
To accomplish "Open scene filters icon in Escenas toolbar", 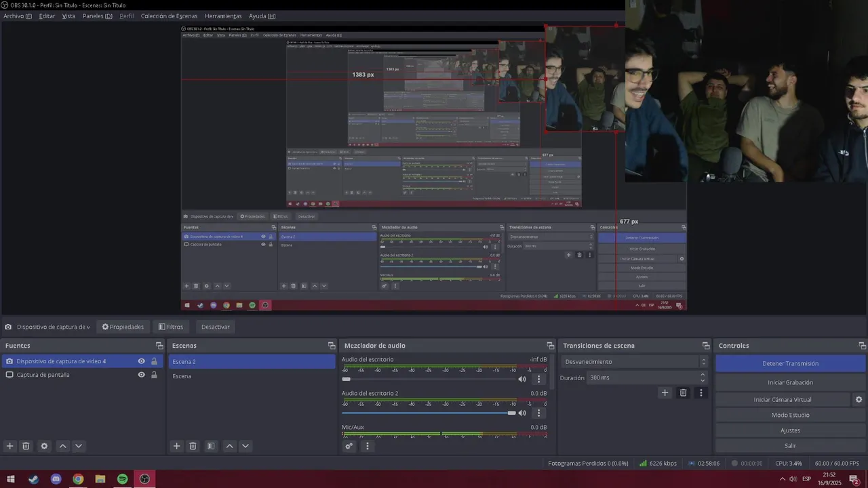I will (211, 446).
